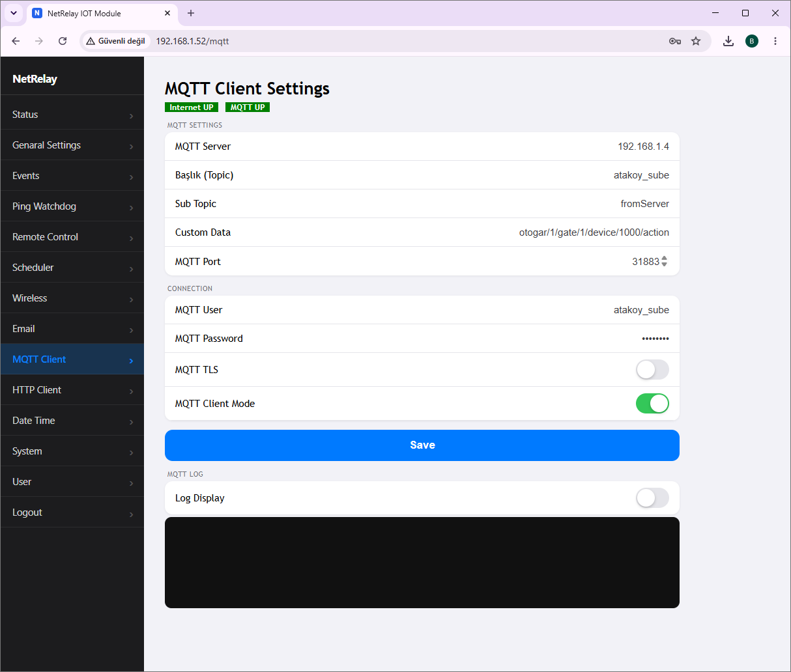Reload the current page
Screen dimensions: 791x672
point(63,41)
